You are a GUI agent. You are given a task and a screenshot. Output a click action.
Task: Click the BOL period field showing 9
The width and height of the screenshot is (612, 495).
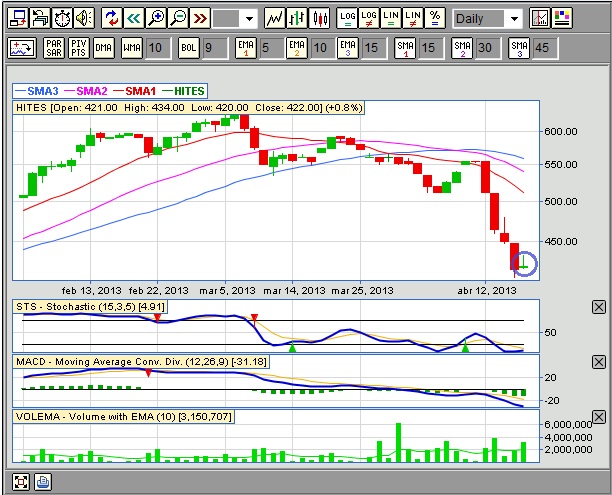pyautogui.click(x=215, y=48)
